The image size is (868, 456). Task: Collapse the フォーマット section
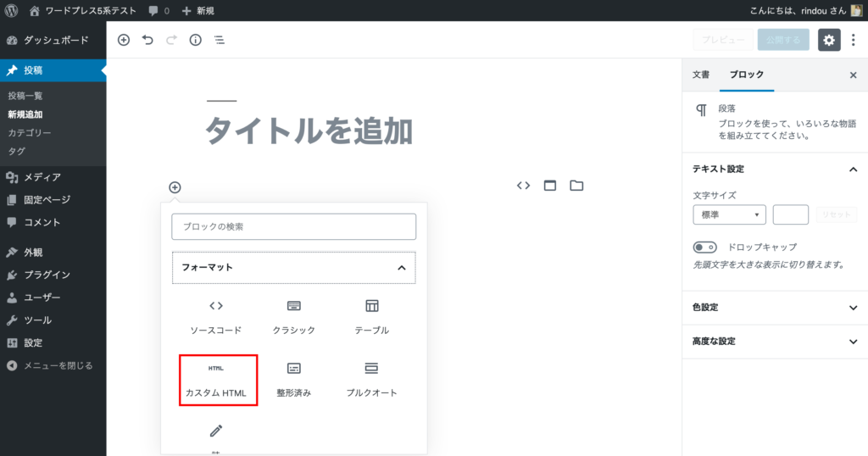(x=294, y=268)
